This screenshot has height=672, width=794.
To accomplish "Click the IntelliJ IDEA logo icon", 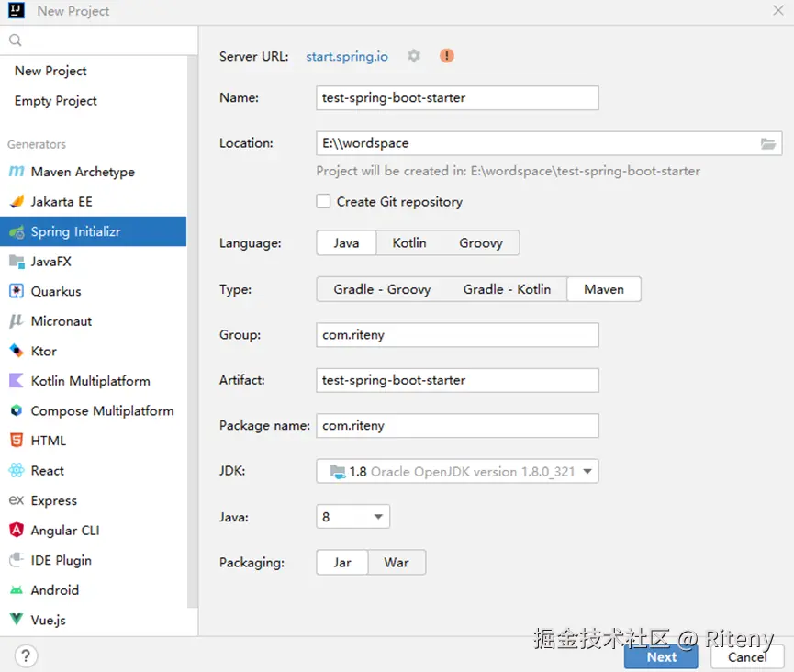I will coord(17,10).
